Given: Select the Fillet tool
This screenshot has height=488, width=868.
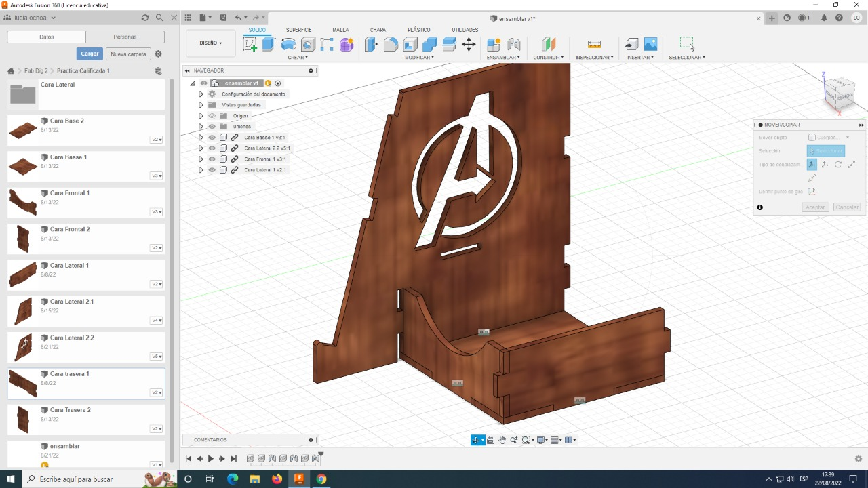Looking at the screenshot, I should 391,45.
